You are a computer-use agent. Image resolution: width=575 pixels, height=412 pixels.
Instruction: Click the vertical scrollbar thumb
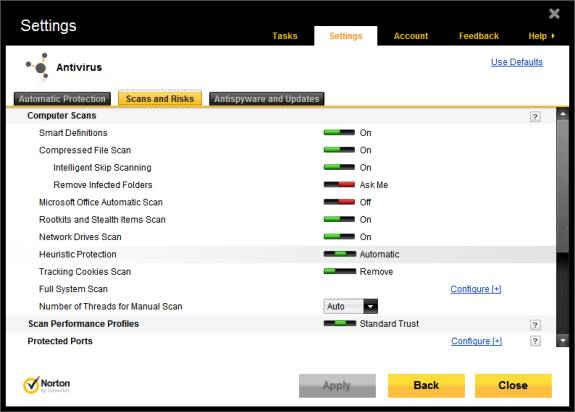563,186
